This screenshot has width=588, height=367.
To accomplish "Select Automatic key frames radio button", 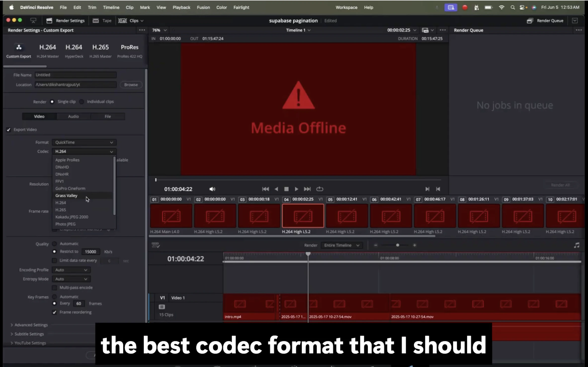I will tap(54, 297).
